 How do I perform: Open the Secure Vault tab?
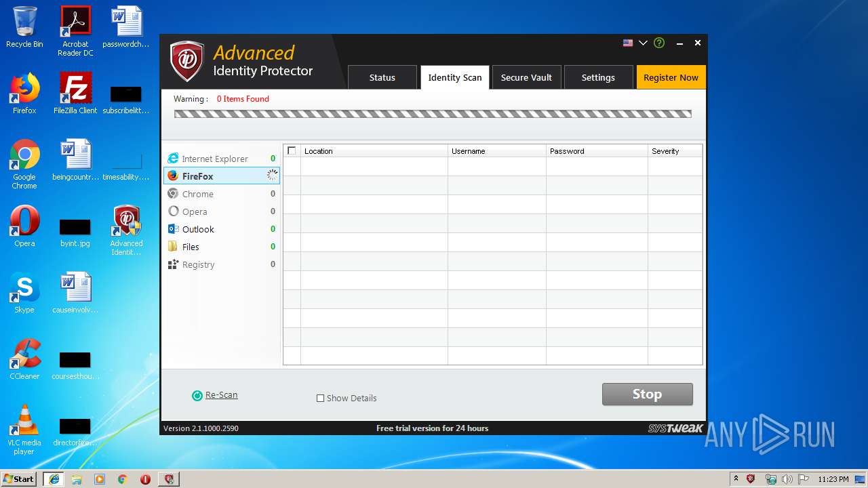tap(526, 77)
